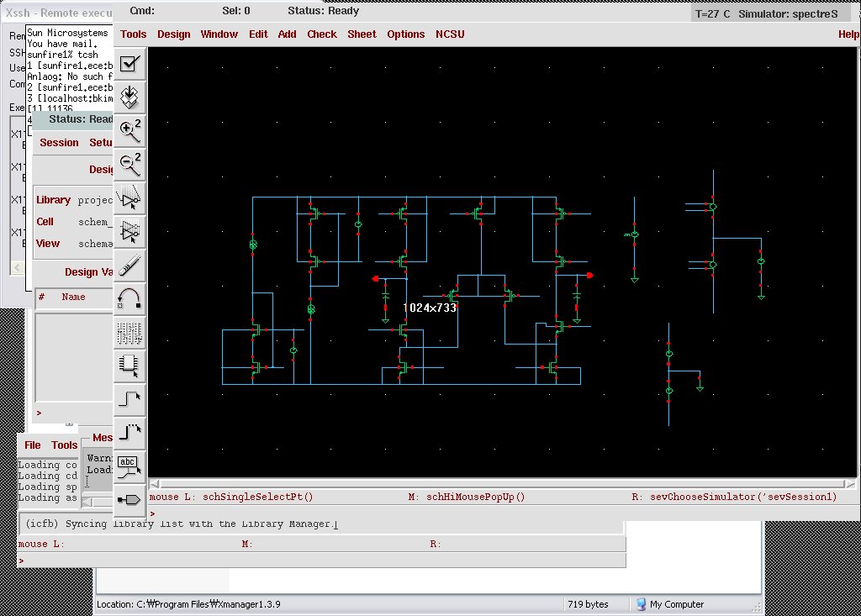The height and width of the screenshot is (616, 861).
Task: Click the Save schematic icon
Action: click(129, 97)
